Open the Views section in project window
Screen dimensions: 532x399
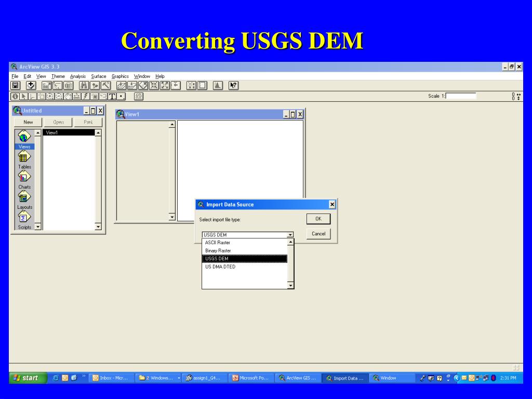click(24, 139)
